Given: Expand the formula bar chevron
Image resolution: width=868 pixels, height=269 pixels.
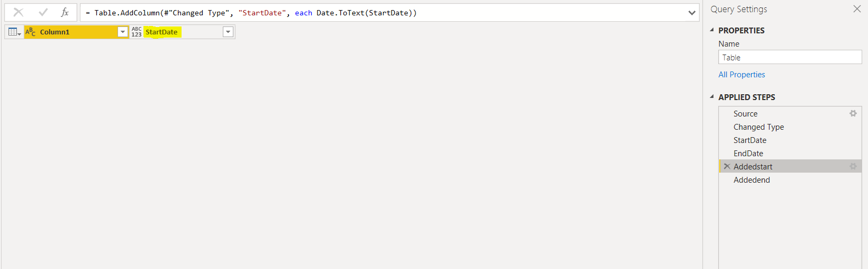Looking at the screenshot, I should 692,13.
